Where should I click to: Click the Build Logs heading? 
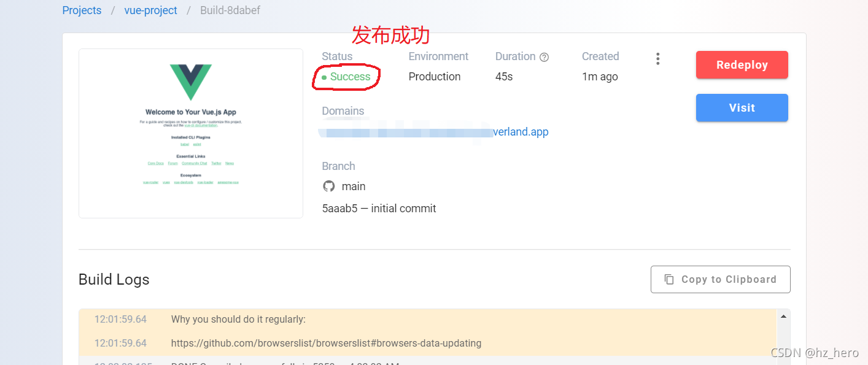(x=114, y=280)
